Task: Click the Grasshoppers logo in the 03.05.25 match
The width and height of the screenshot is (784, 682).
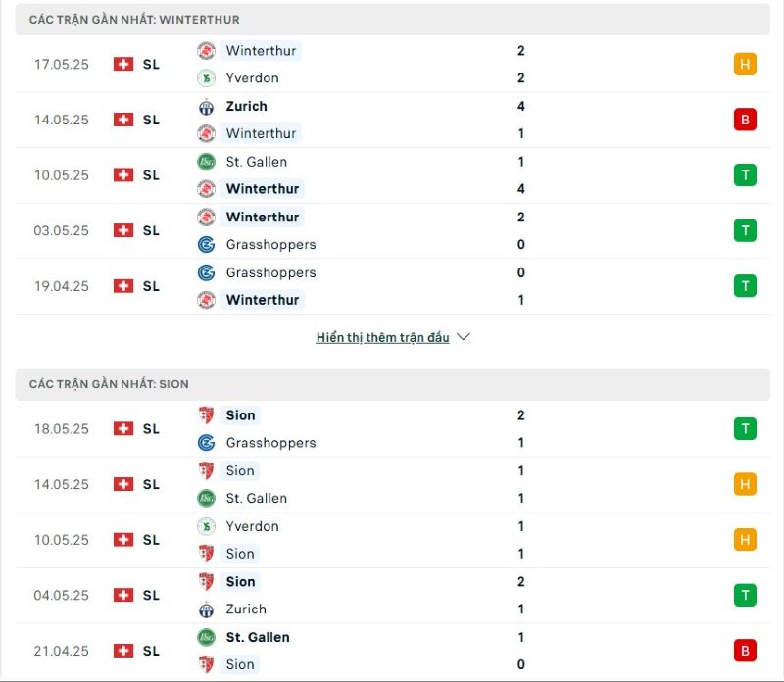Action: pos(206,245)
